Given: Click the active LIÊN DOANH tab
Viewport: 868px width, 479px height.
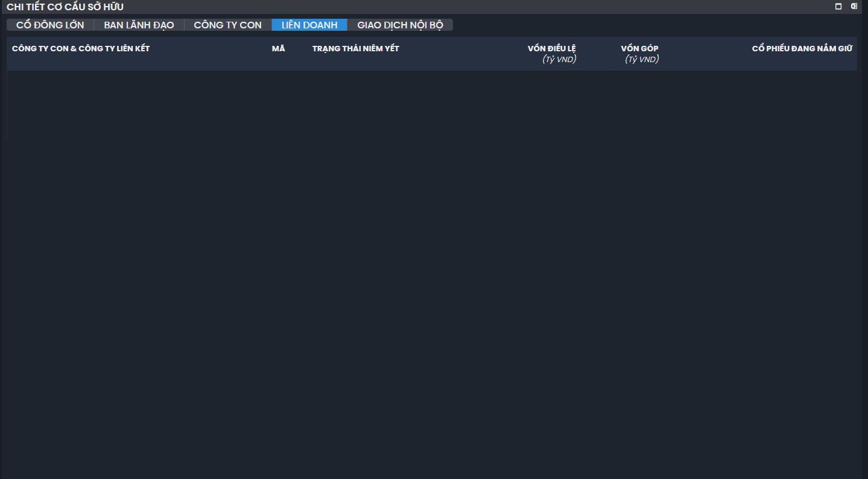Looking at the screenshot, I should tap(309, 25).
